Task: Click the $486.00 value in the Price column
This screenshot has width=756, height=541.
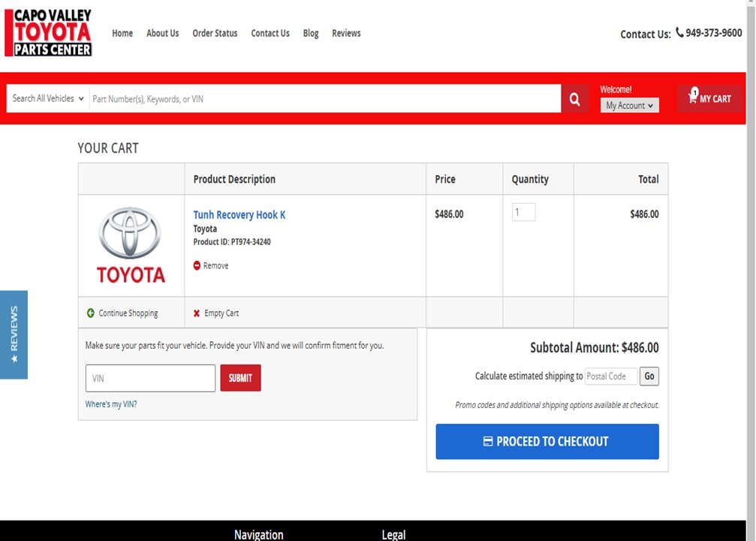Action: [x=449, y=214]
